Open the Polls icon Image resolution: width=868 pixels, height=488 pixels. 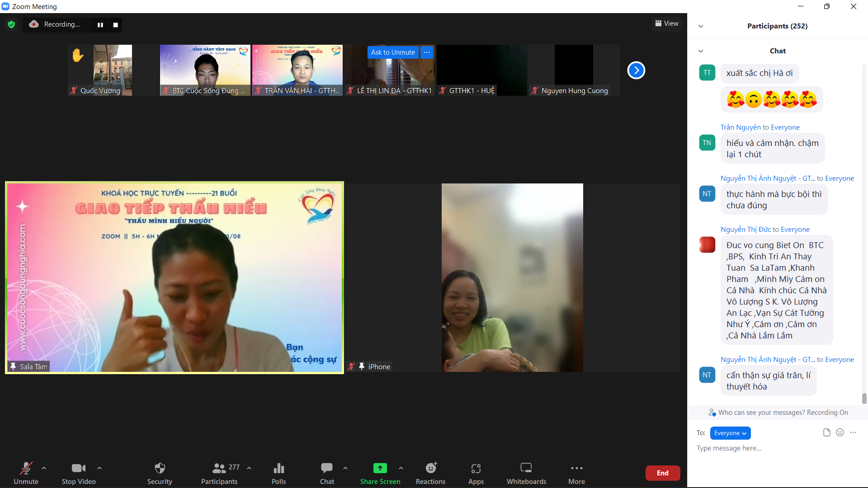click(x=278, y=468)
